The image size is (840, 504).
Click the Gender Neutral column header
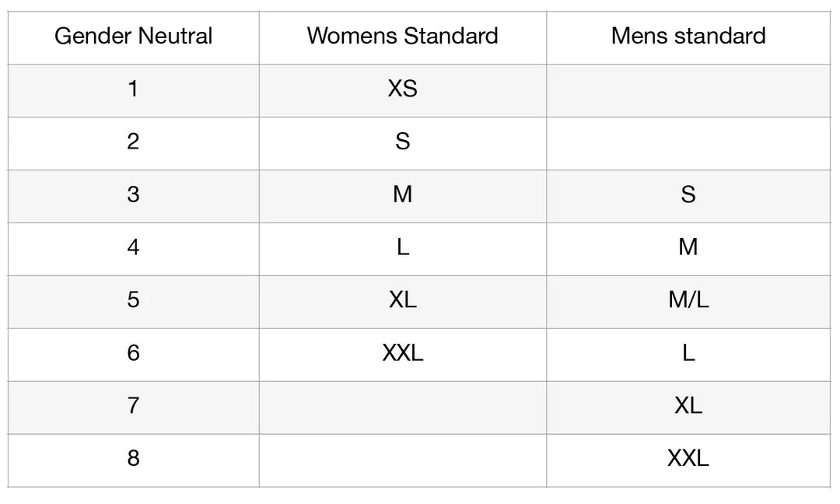point(133,36)
